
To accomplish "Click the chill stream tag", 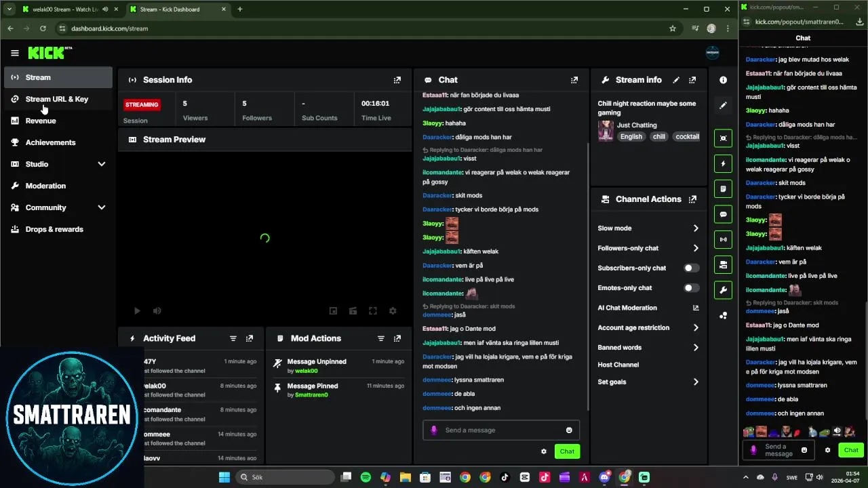I will point(659,136).
